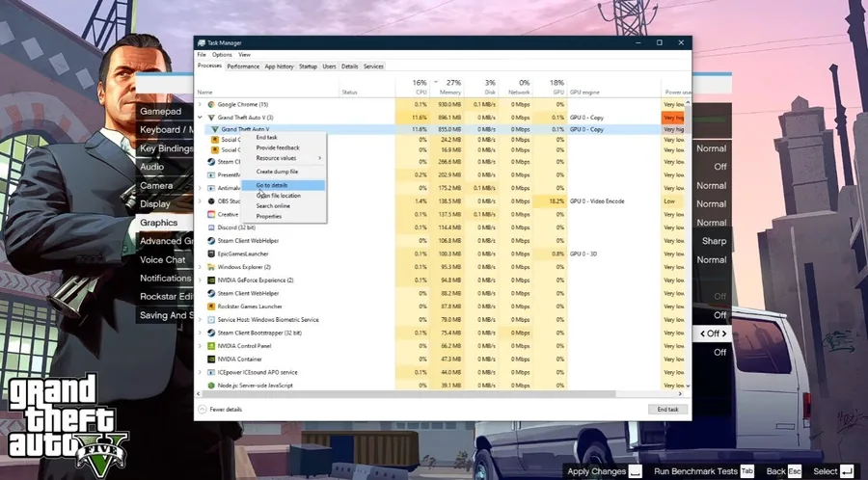The width and height of the screenshot is (868, 480).
Task: Sort processes by Memory column header
Action: pyautogui.click(x=447, y=87)
